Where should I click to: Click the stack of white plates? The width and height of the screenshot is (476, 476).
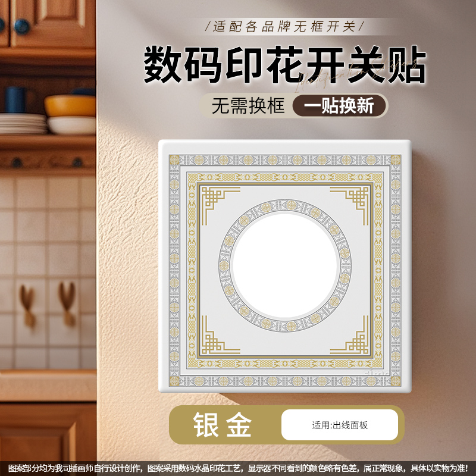click(23, 124)
